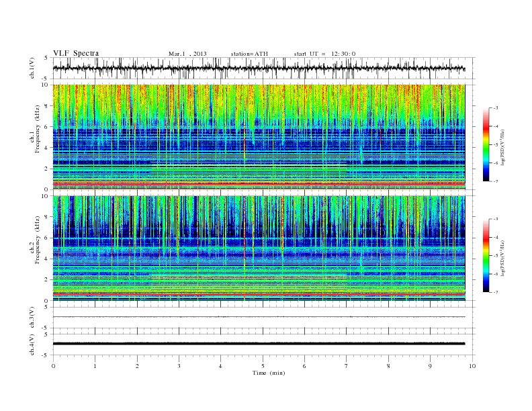Click the time axis tick label "7"
This screenshot has width=532, height=411.
coord(347,366)
